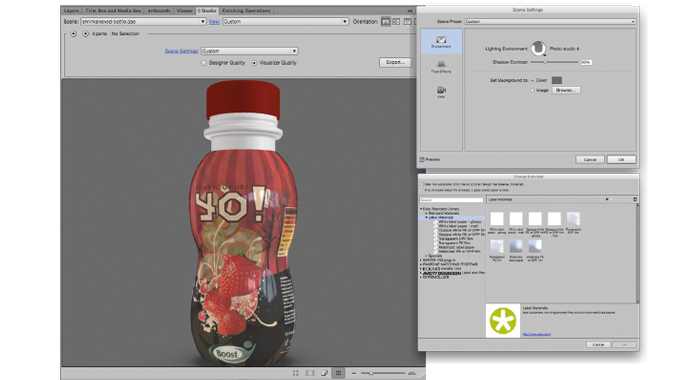The width and height of the screenshot is (680, 380).
Task: Click the Shadow Contrast percentage field
Action: click(586, 62)
